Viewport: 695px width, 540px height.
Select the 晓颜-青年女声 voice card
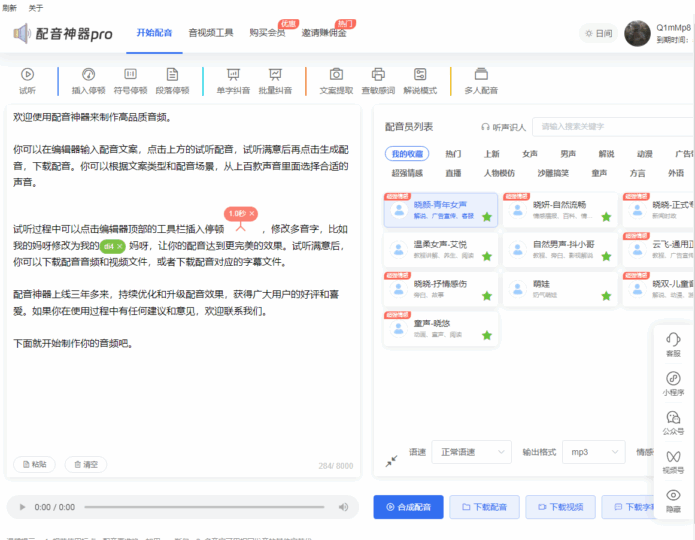[441, 210]
